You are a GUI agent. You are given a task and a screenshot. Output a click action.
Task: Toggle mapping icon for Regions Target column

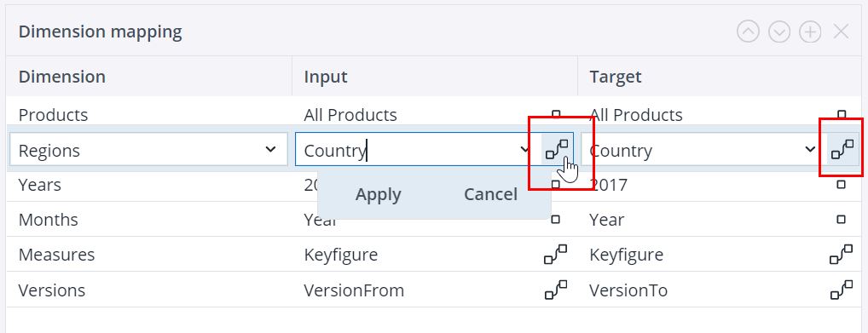coord(842,149)
